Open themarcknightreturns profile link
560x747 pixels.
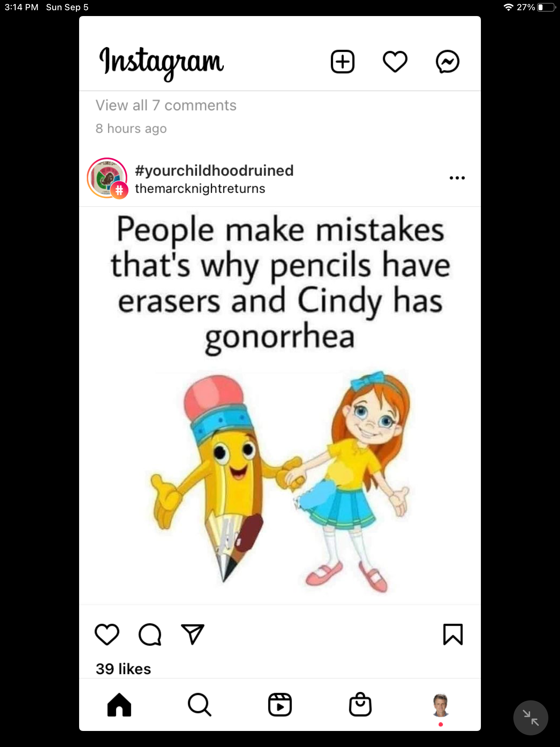[x=200, y=189]
